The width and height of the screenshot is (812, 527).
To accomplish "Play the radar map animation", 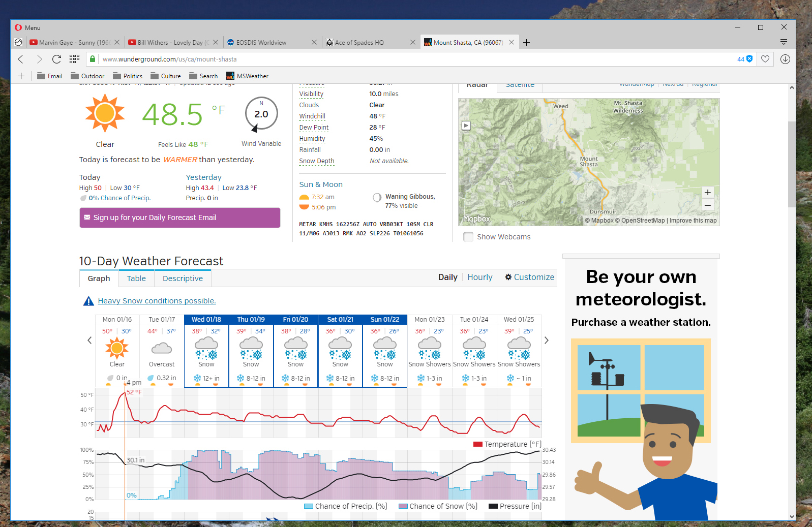I will coord(466,126).
